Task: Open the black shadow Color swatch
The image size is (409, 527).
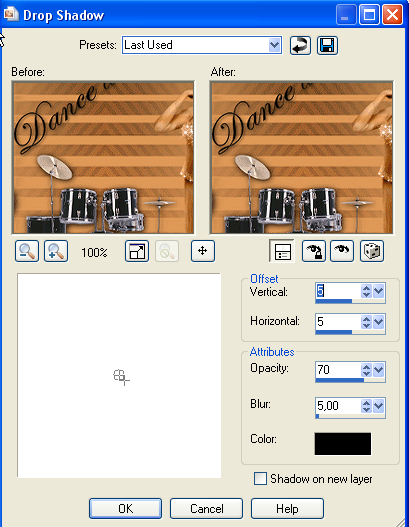Action: click(x=343, y=444)
